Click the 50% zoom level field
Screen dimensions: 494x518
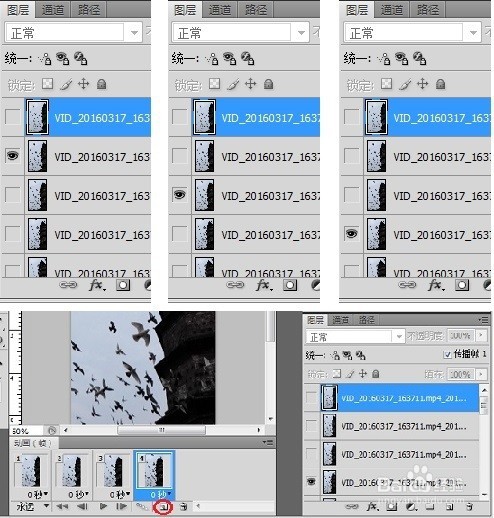click(27, 431)
